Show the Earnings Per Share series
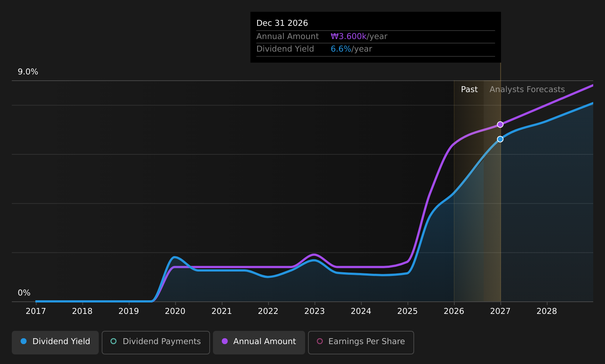The width and height of the screenshot is (605, 364). [x=361, y=342]
